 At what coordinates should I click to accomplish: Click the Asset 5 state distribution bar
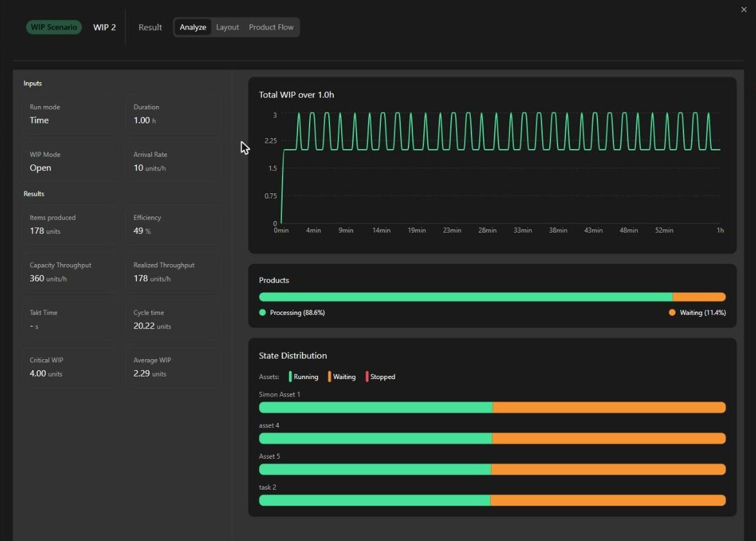pyautogui.click(x=492, y=469)
